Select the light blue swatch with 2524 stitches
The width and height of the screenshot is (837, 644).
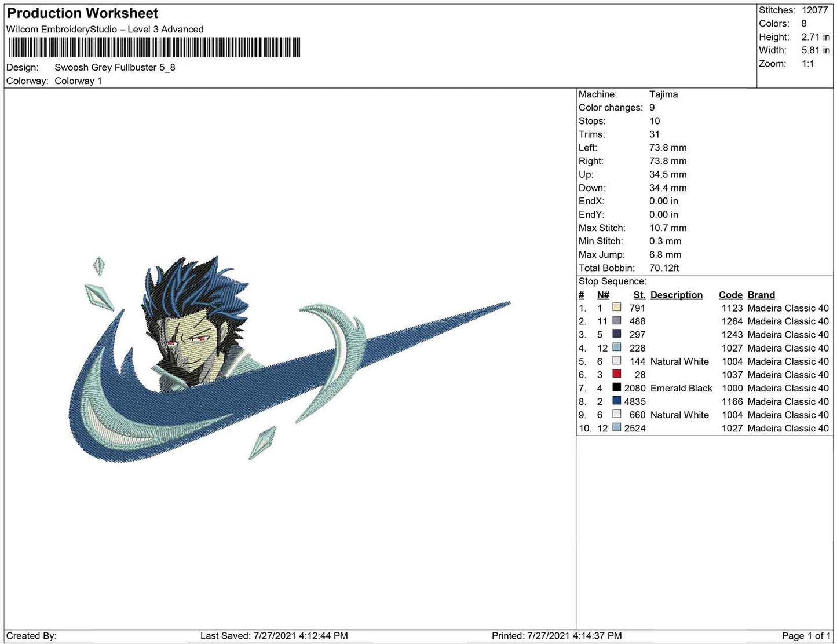click(x=616, y=427)
